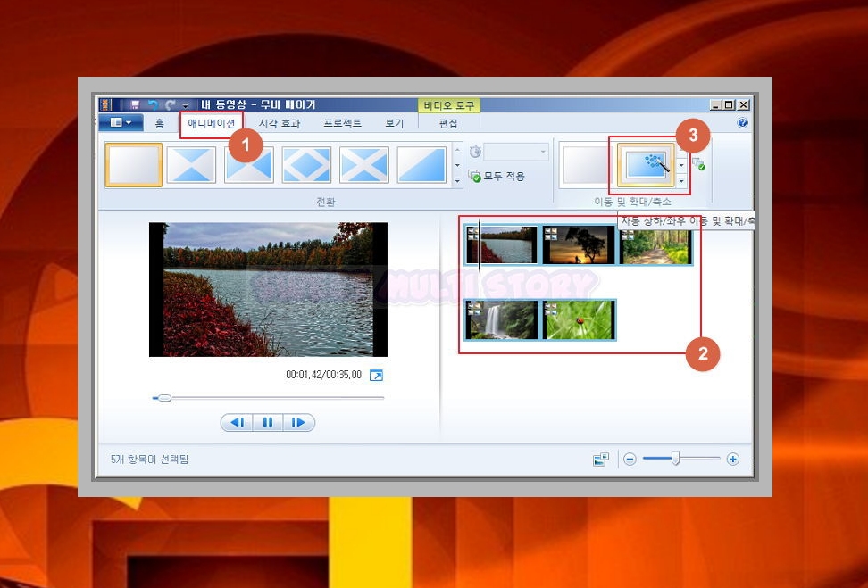Select the forest path clip in storyboard

point(656,245)
